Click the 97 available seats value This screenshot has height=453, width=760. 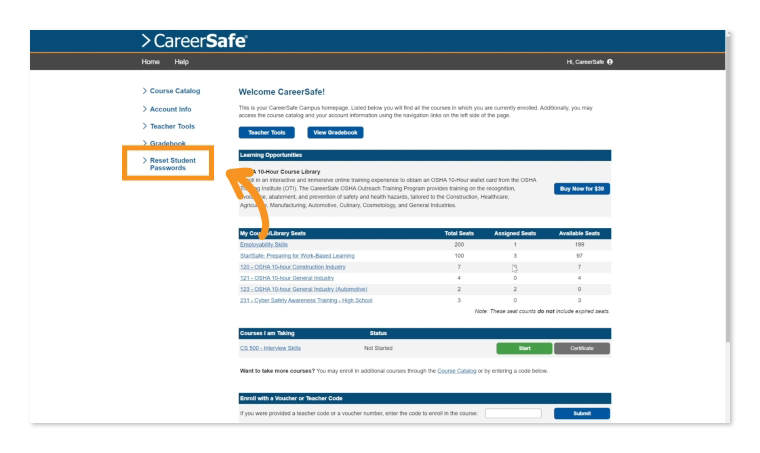[x=579, y=256]
